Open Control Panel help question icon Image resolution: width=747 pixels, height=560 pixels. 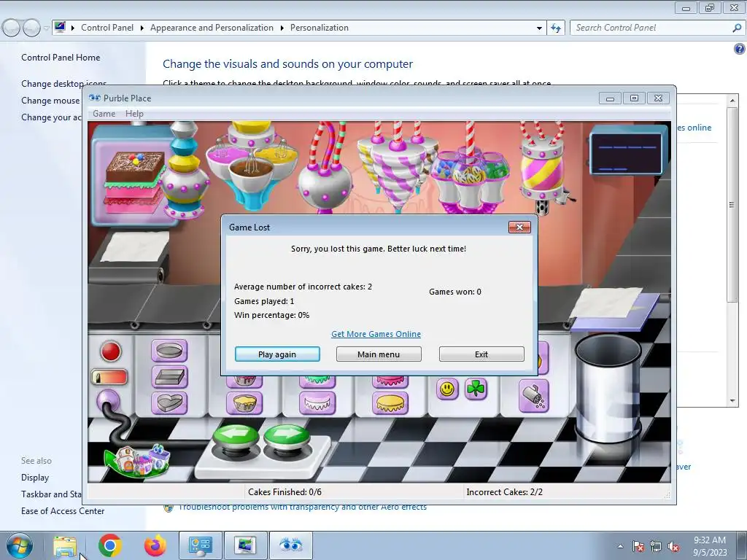coord(739,49)
